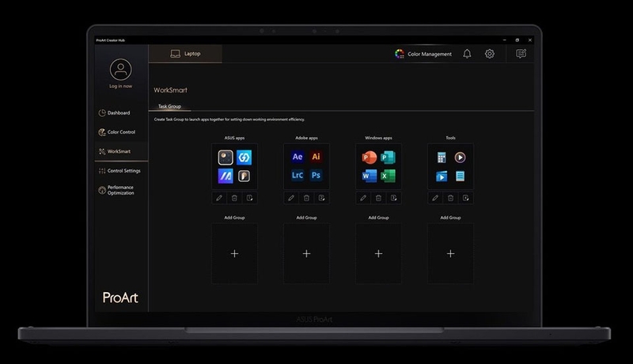
Task: Select WorkSmart in the sidebar
Action: (x=121, y=151)
